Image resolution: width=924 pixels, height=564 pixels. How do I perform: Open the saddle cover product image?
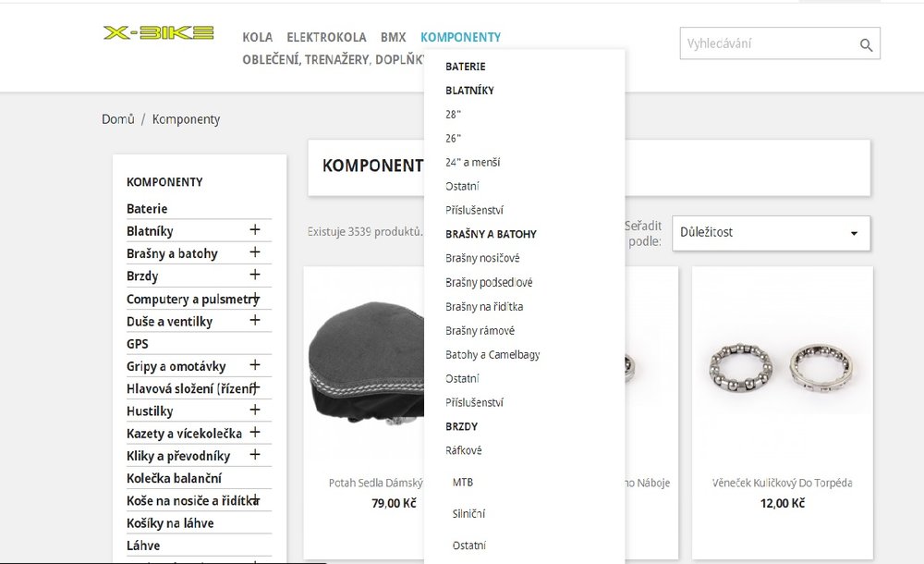click(365, 362)
